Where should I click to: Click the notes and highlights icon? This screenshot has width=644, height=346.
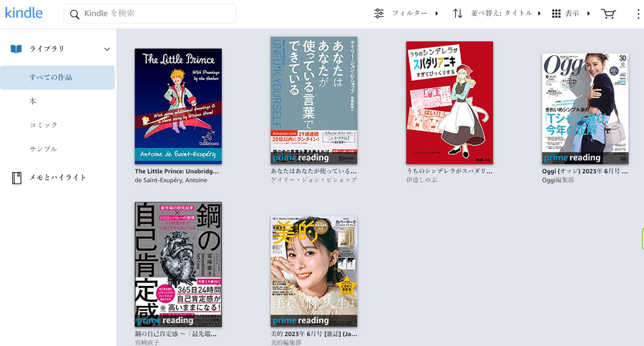pos(16,178)
